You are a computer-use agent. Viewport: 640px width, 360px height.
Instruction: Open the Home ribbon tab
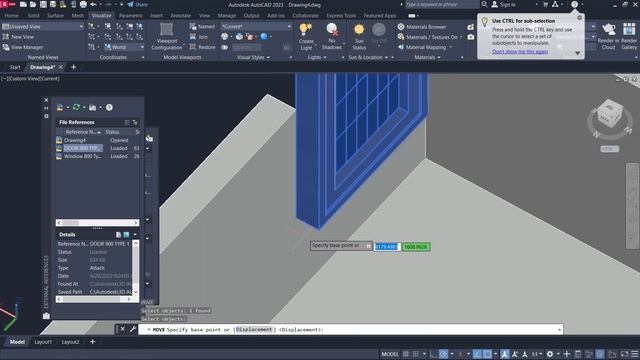[11, 16]
